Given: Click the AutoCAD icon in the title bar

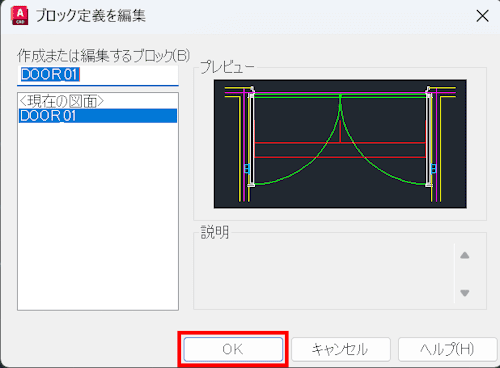Looking at the screenshot, I should click(x=20, y=16).
